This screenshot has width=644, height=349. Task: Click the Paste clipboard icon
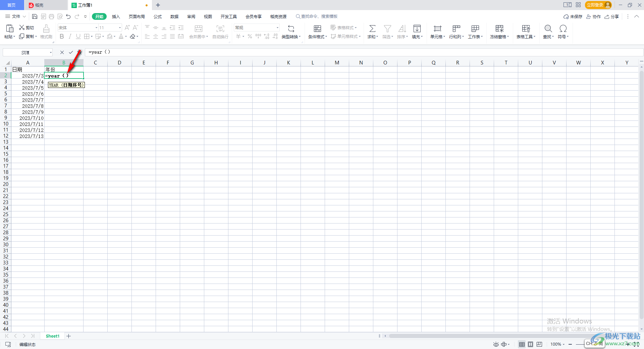pos(10,28)
